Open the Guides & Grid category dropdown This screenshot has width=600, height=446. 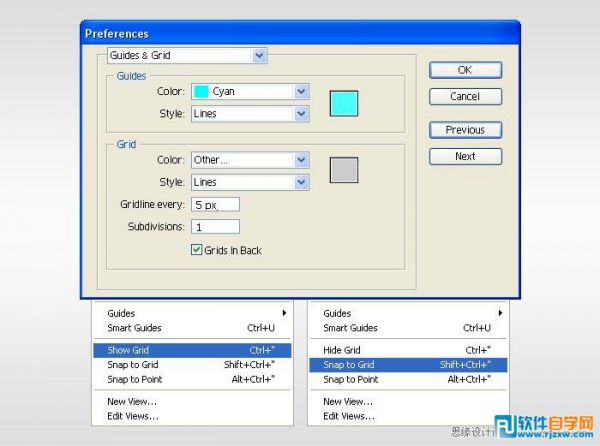click(187, 56)
